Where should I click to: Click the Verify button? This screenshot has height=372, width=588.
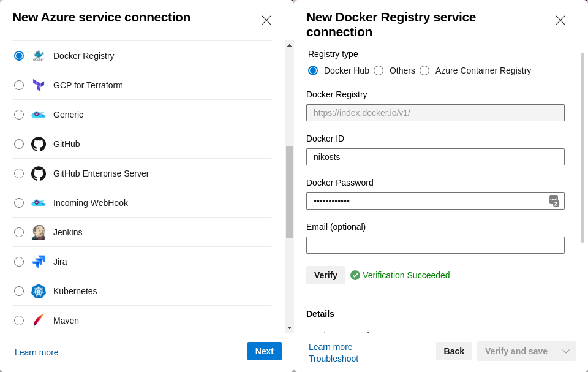tap(326, 275)
